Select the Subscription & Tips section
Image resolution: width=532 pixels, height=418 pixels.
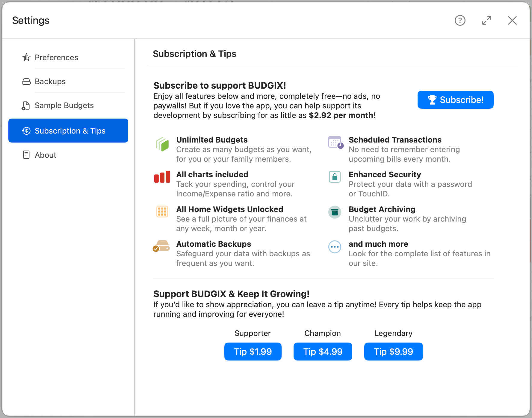pyautogui.click(x=68, y=131)
